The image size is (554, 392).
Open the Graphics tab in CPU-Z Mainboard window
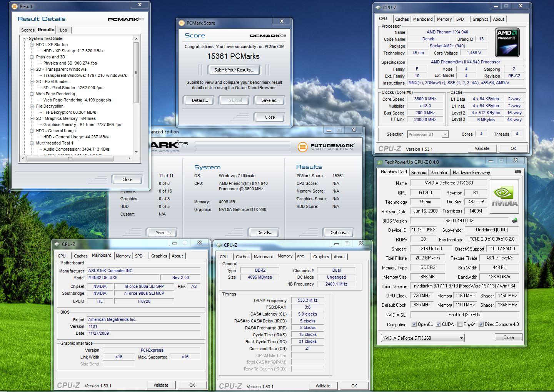pyautogui.click(x=159, y=256)
